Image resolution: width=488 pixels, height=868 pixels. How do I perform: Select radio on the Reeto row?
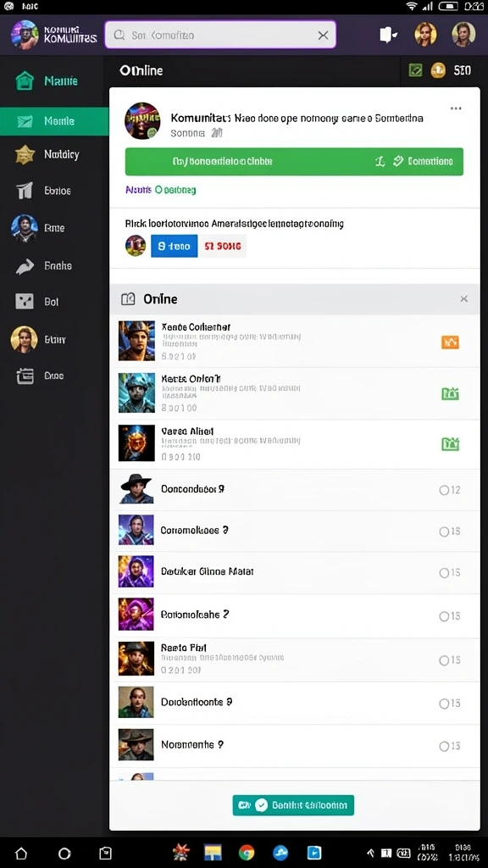coord(444,660)
